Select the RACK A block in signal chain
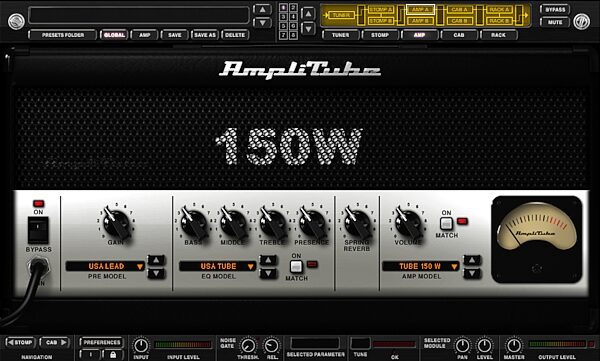This screenshot has width=600, height=361. (x=499, y=10)
